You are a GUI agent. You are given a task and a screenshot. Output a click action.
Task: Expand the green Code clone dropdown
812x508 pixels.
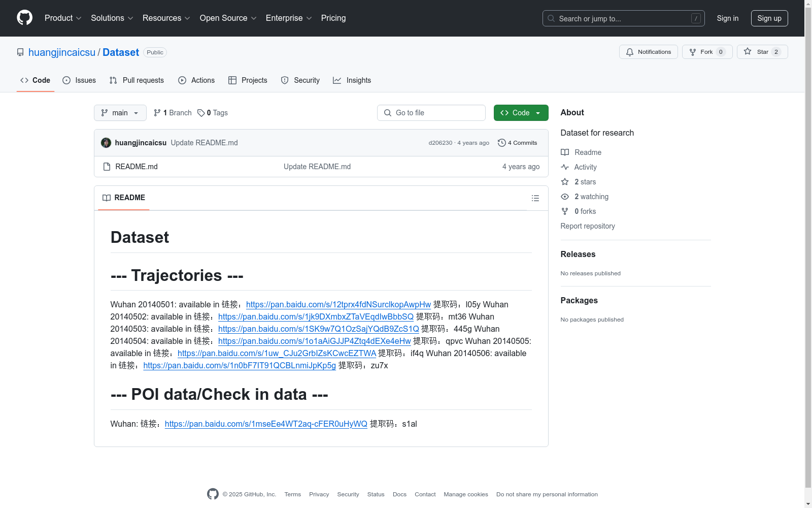(x=521, y=113)
